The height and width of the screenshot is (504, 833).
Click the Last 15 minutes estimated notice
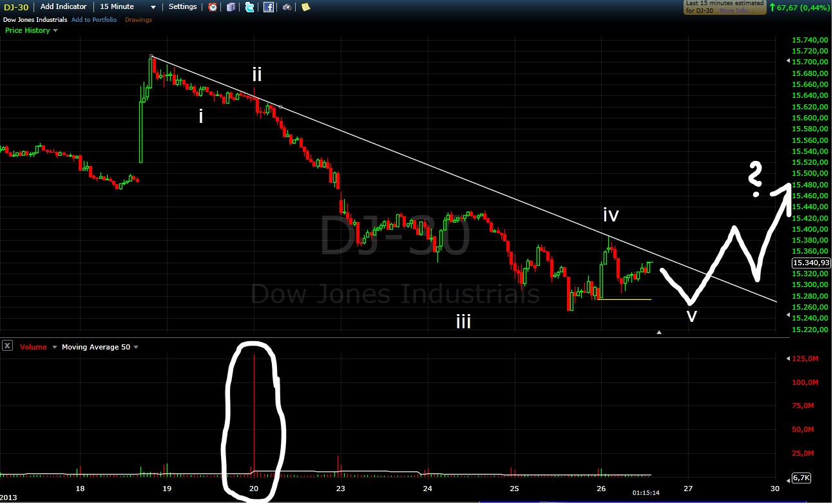click(723, 7)
